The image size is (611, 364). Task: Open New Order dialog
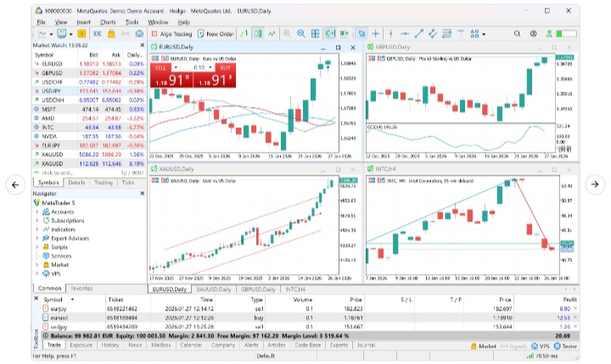(216, 34)
